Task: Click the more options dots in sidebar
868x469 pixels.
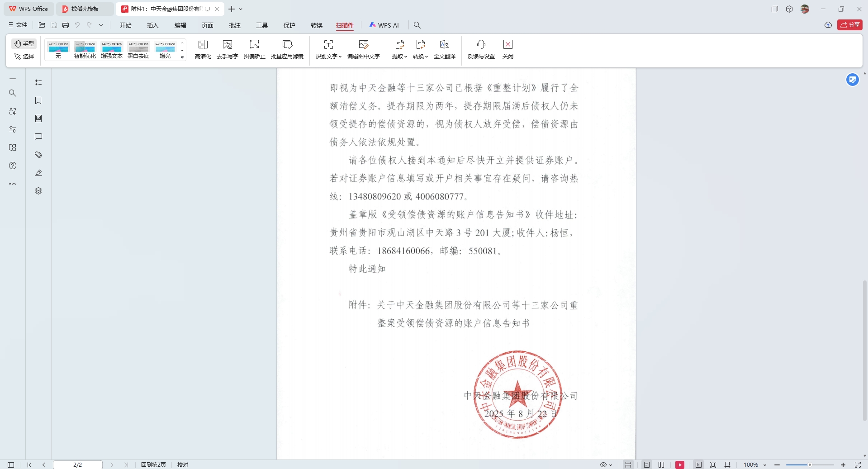Action: (13, 184)
